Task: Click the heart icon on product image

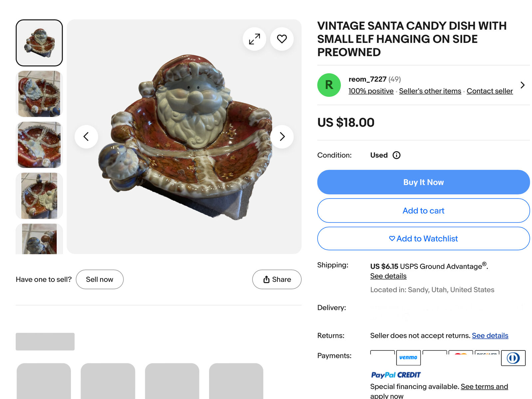Action: (x=282, y=39)
